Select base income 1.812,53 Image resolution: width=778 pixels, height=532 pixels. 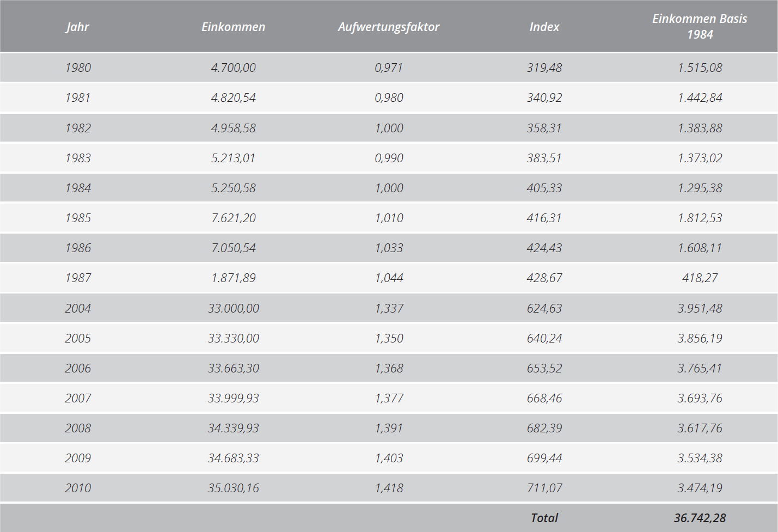click(700, 218)
